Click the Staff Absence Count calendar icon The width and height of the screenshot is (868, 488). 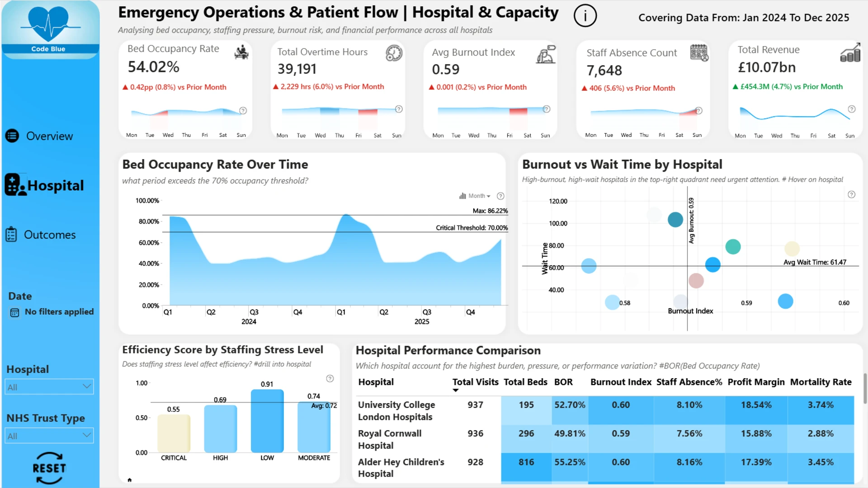(699, 53)
